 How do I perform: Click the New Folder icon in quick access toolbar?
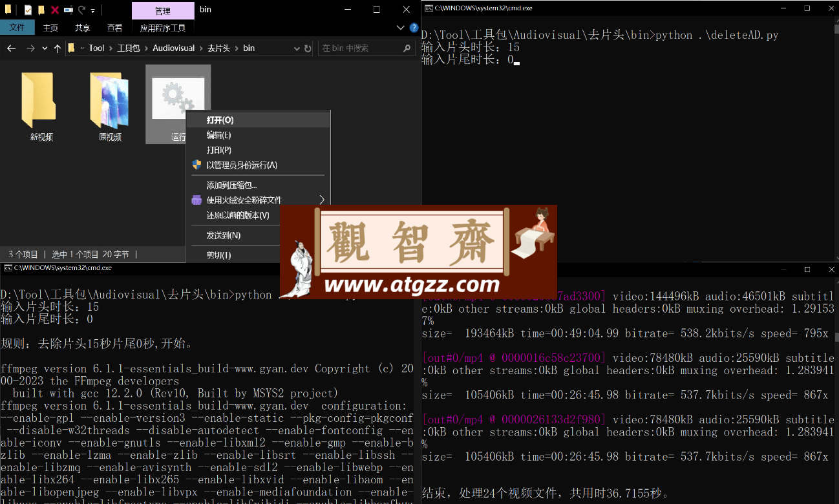coord(41,10)
